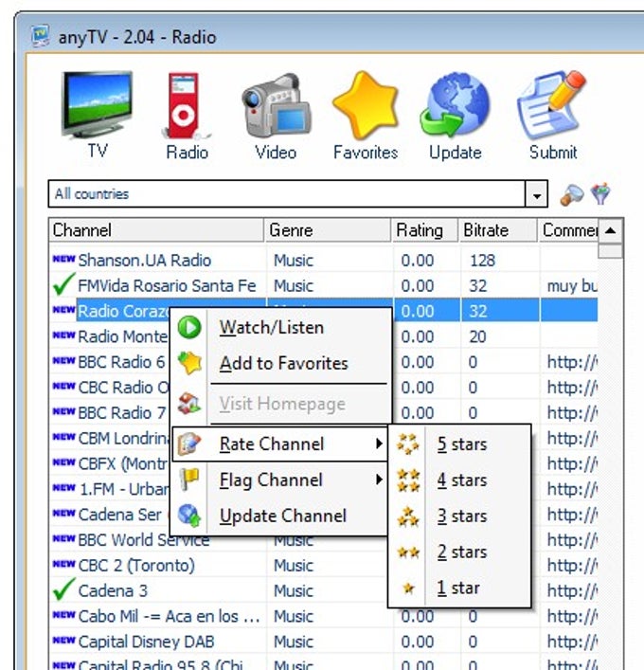Sort by the Bitrate column header

point(498,230)
